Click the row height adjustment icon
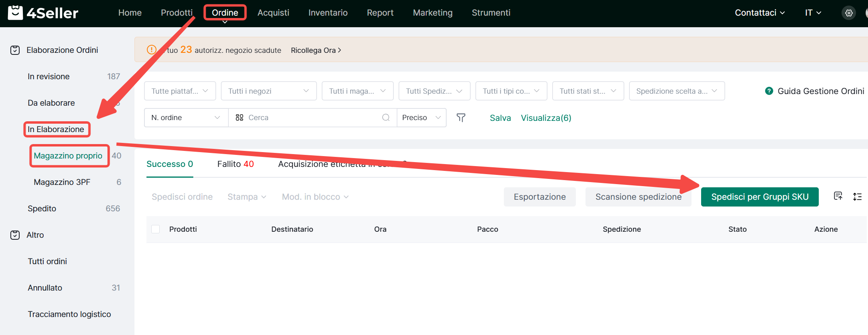The image size is (868, 335). click(x=857, y=197)
